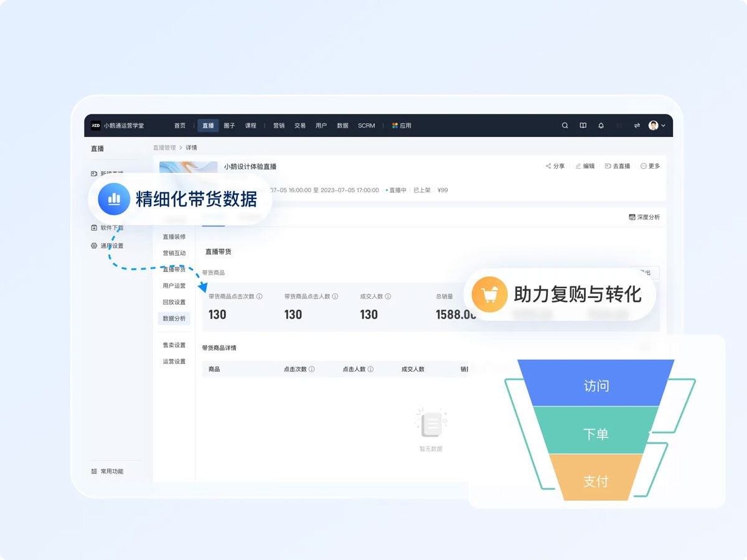Click info icon in 点击次数 column header
This screenshot has width=747, height=560.
tap(312, 369)
